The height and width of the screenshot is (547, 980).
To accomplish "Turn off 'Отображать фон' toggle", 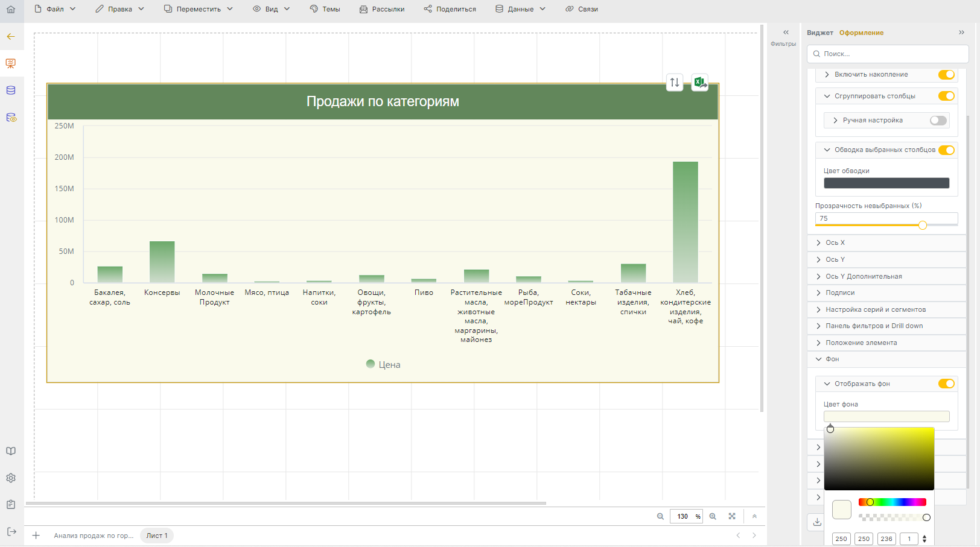I will coord(946,383).
